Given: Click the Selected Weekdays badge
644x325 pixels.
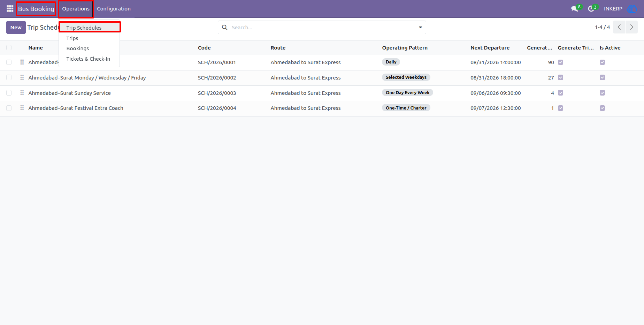Looking at the screenshot, I should pyautogui.click(x=406, y=77).
